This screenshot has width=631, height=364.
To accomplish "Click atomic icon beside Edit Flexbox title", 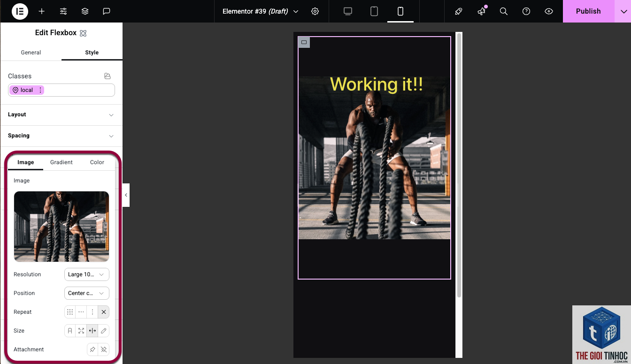I will (x=83, y=33).
